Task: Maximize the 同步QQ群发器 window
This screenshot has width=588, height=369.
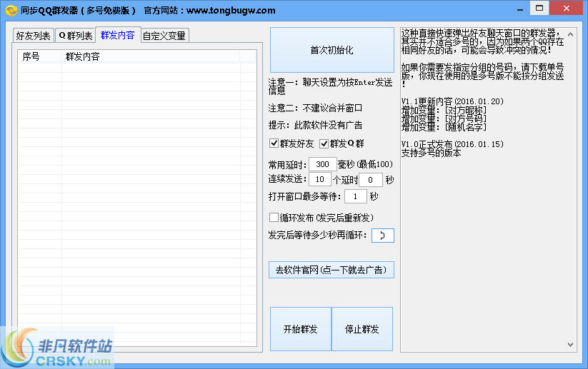Action: point(539,8)
